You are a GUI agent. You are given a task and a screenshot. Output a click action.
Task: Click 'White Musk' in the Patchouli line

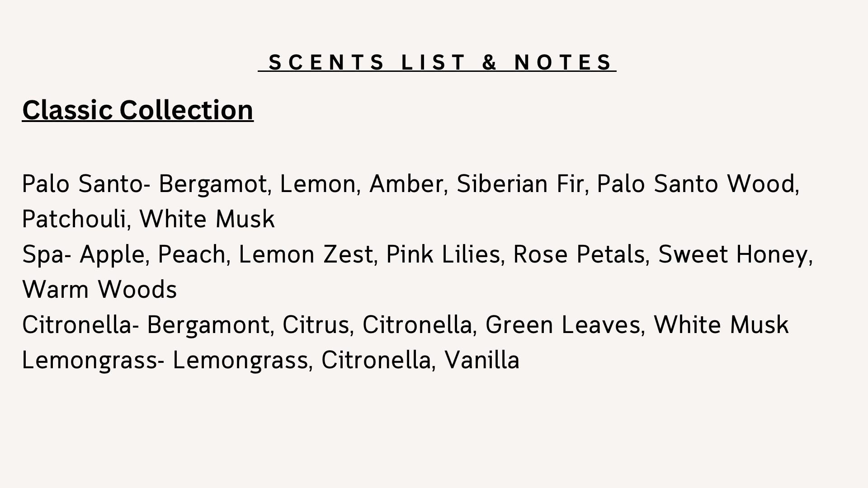point(207,219)
